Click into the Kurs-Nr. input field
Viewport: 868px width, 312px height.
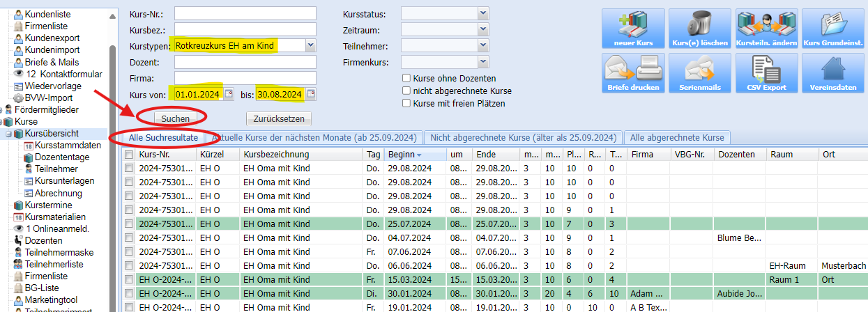click(245, 13)
